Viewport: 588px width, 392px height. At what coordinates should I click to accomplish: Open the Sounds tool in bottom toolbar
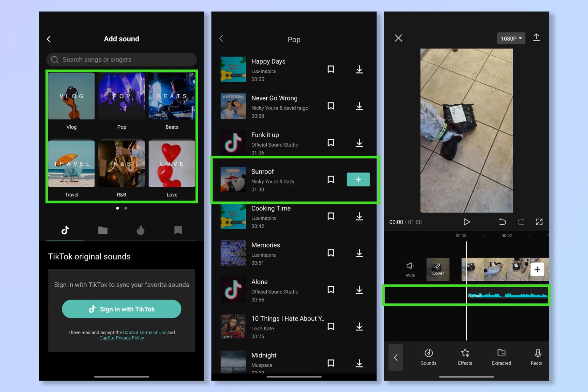(428, 357)
